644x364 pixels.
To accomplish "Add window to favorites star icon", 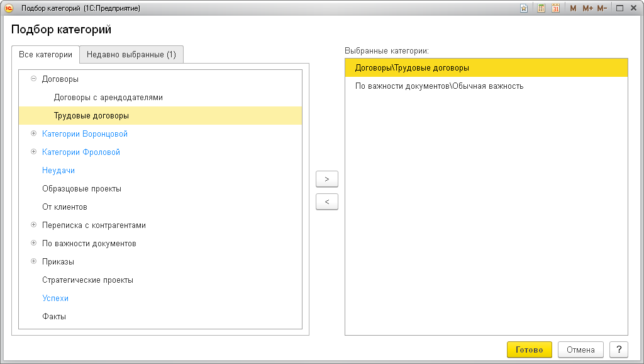I will pos(524,8).
